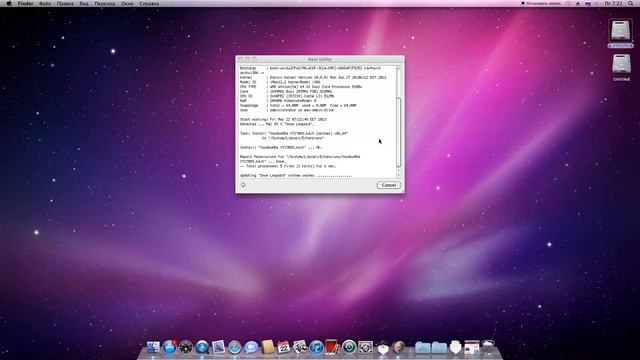Click the Остановить запись menu bar item
This screenshot has height=360, width=640.
click(541, 3)
